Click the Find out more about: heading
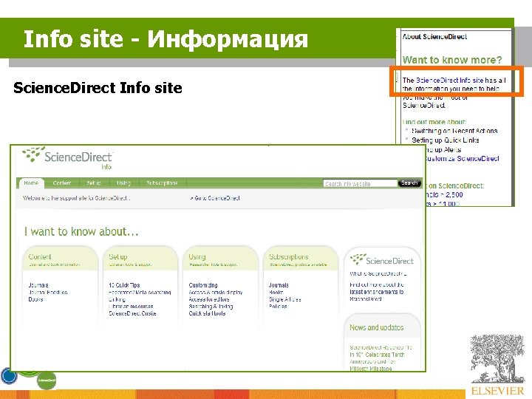 coord(434,122)
